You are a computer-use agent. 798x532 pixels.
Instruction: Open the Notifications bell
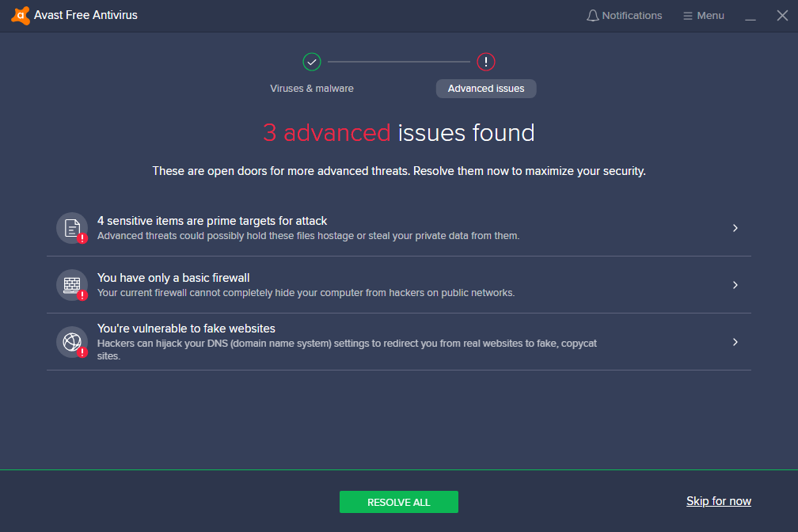tap(624, 16)
